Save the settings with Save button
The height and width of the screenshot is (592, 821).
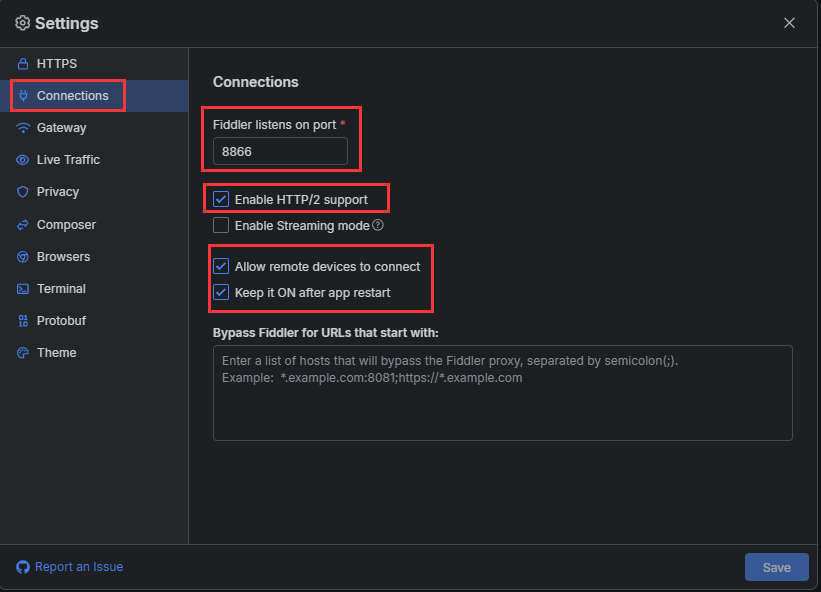coord(776,567)
